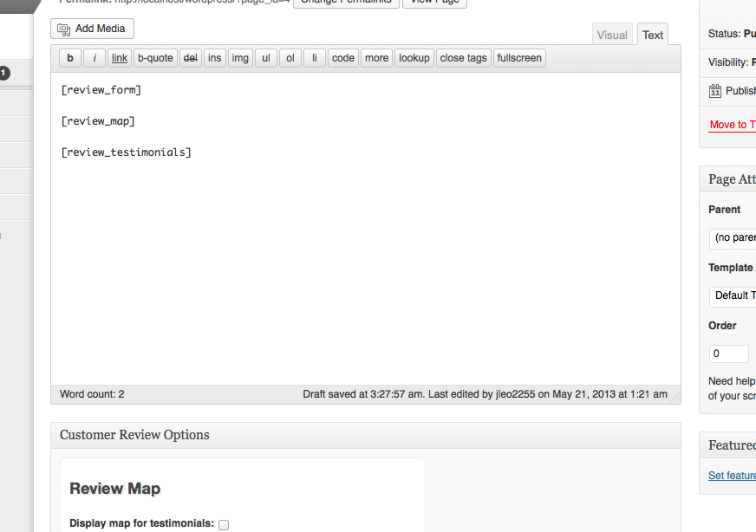Switch to the Text editor tab
This screenshot has width=756, height=532.
click(652, 35)
